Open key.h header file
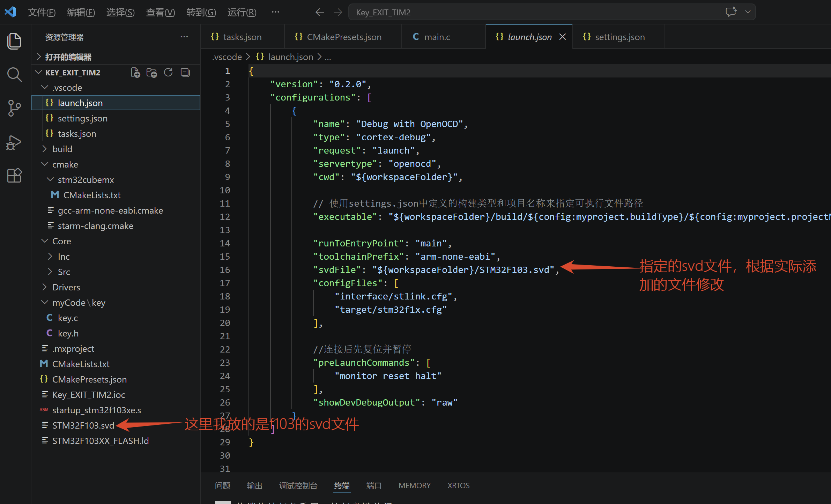The image size is (831, 504). pyautogui.click(x=116, y=333)
